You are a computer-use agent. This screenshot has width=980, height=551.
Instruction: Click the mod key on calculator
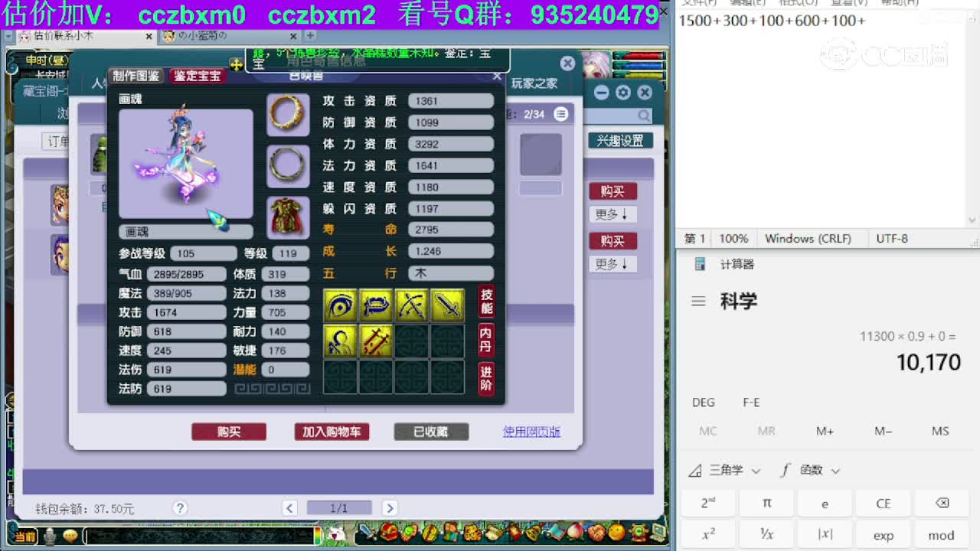coord(942,535)
